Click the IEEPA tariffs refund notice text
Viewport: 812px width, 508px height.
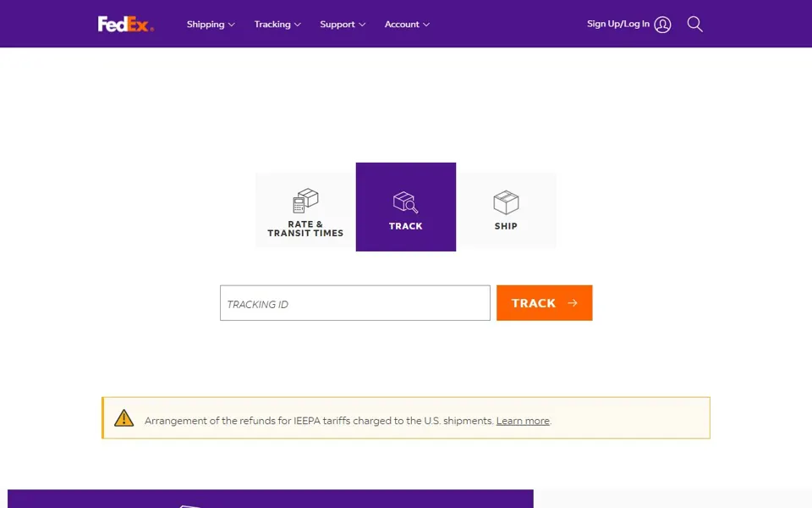[319, 421]
